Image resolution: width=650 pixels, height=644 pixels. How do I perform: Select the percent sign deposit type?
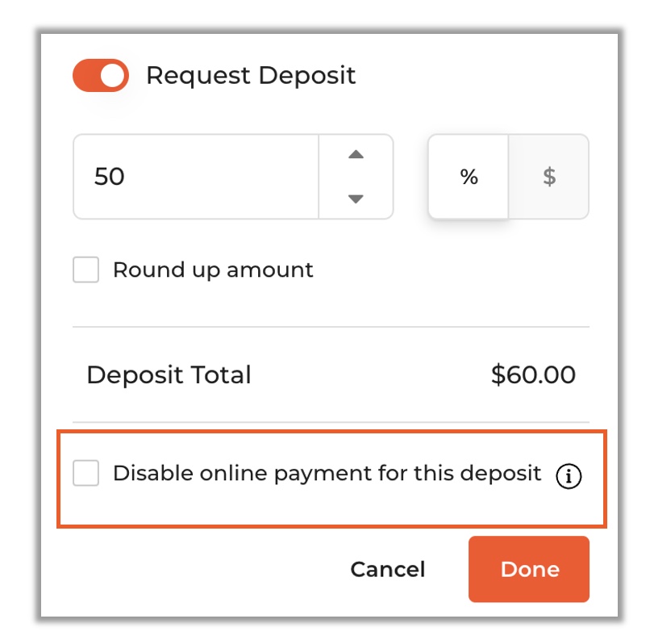(x=469, y=177)
